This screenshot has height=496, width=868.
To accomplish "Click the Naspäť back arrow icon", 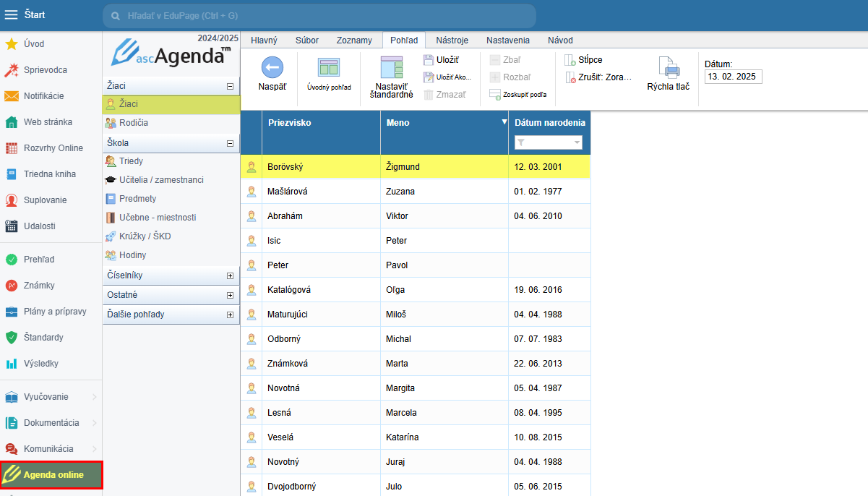I will point(272,68).
